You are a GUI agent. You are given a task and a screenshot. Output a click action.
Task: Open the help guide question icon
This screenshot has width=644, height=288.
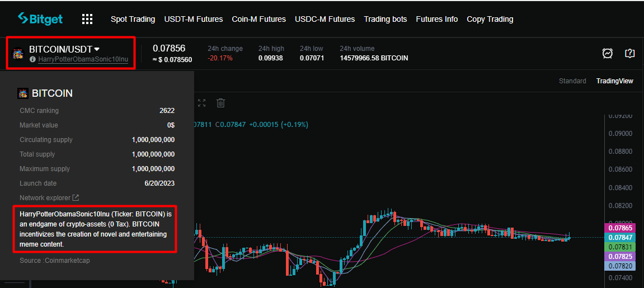pos(629,53)
